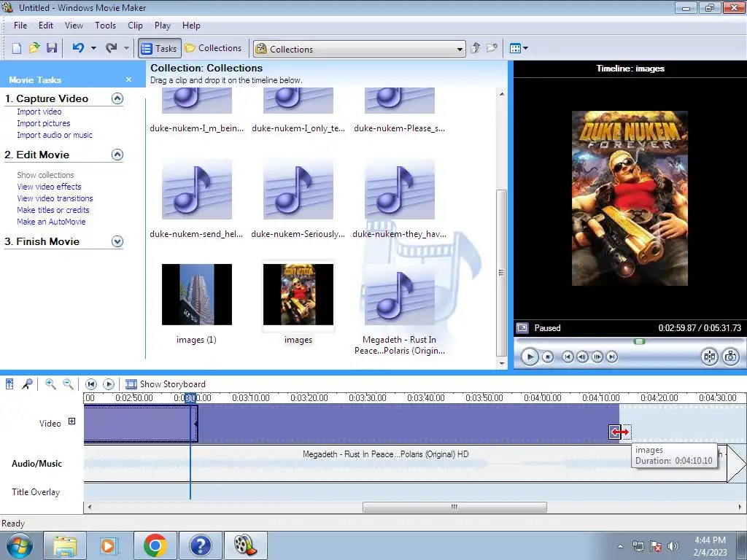Click Import pictures link
Viewport: 747px width, 560px height.
[x=43, y=123]
